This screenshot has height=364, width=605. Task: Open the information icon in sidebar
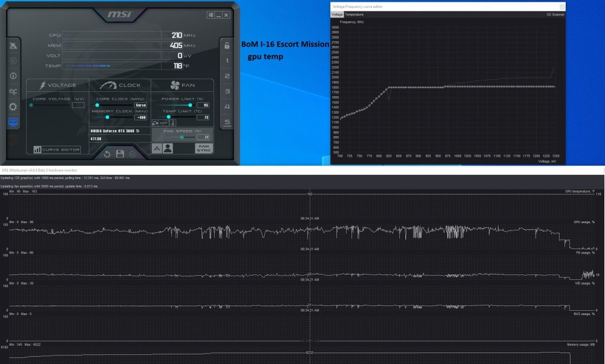[13, 76]
